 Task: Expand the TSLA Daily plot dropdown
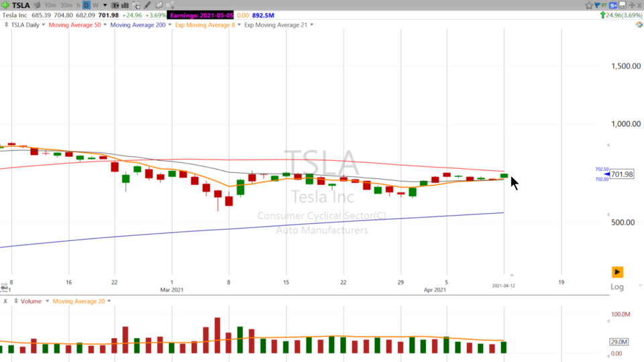(44, 25)
